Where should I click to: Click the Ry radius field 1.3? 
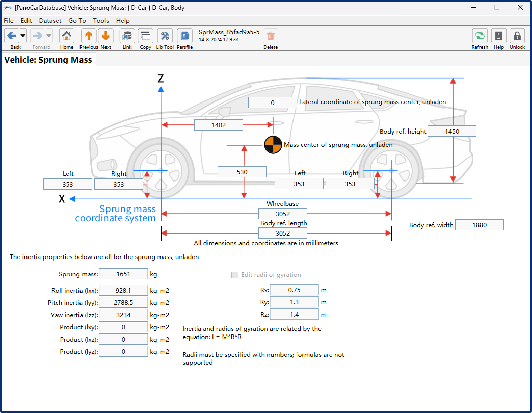pos(294,302)
